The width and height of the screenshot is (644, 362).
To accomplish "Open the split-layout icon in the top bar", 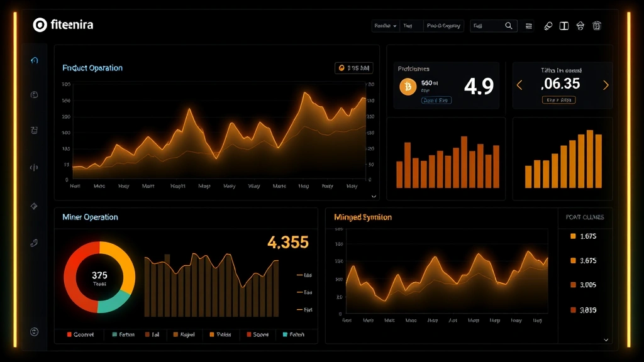I will coord(564,26).
